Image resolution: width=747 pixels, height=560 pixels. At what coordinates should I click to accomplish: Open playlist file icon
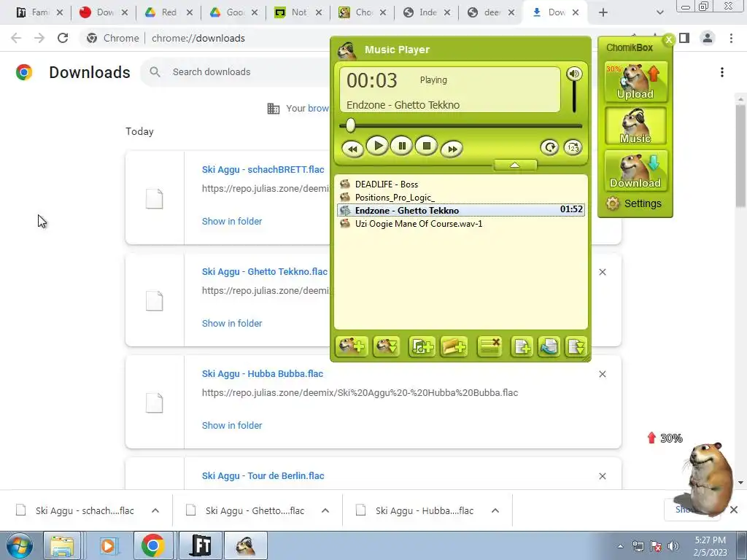[x=549, y=346]
